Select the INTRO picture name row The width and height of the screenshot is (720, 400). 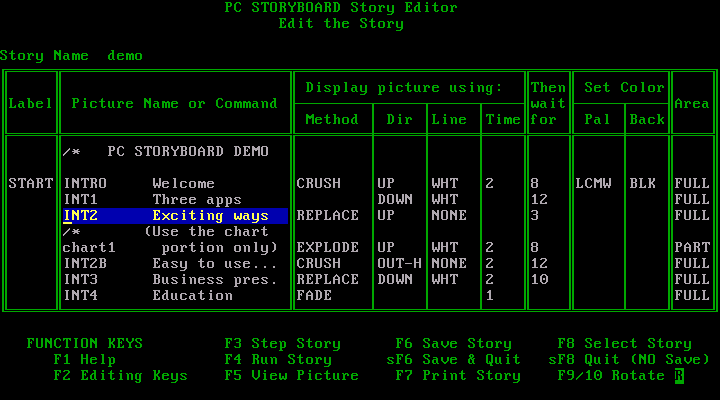click(85, 184)
